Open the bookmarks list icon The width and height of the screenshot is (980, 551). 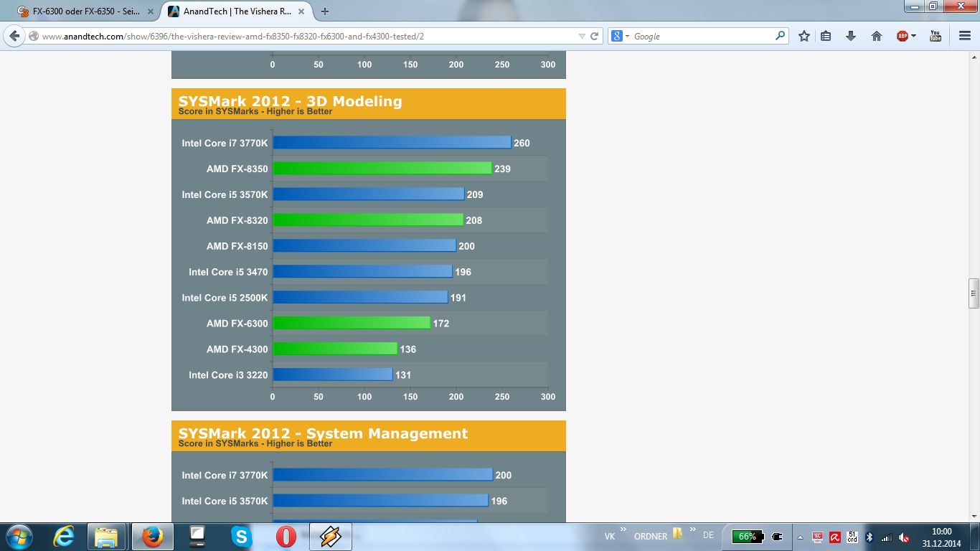click(826, 36)
